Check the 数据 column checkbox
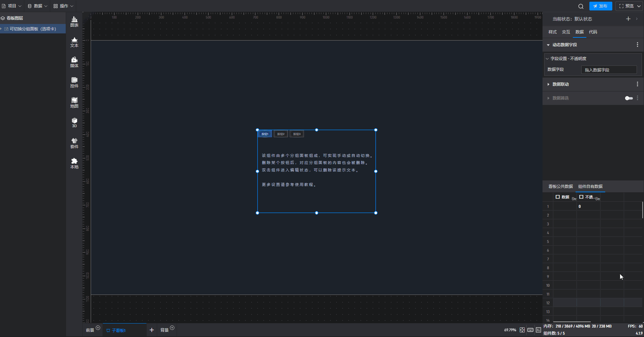 (558, 197)
